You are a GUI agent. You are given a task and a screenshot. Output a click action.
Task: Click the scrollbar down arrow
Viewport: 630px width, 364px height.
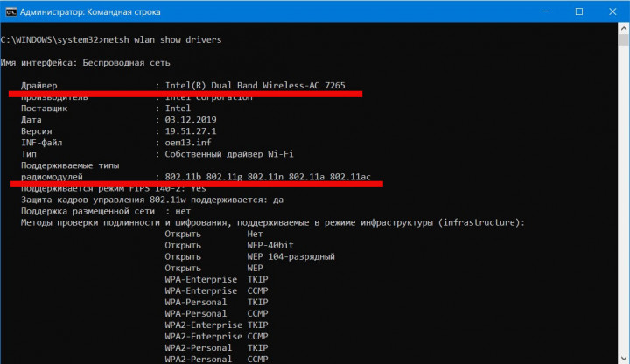(624, 358)
